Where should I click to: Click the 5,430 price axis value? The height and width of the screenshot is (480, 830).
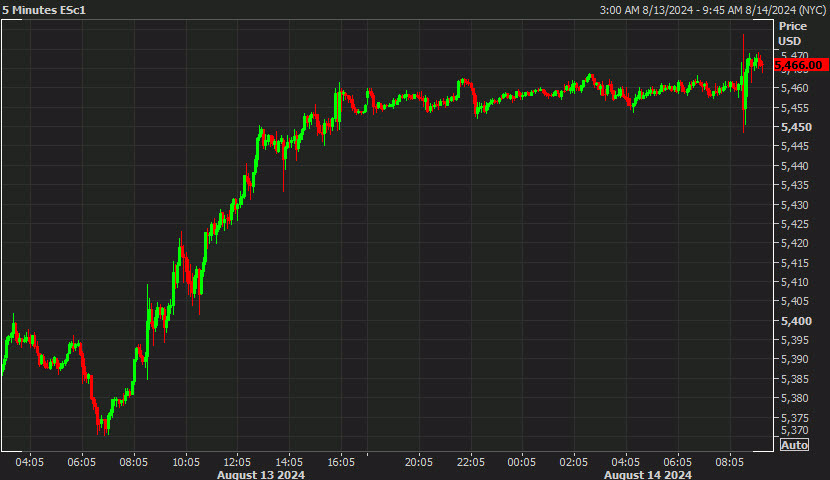click(x=795, y=205)
